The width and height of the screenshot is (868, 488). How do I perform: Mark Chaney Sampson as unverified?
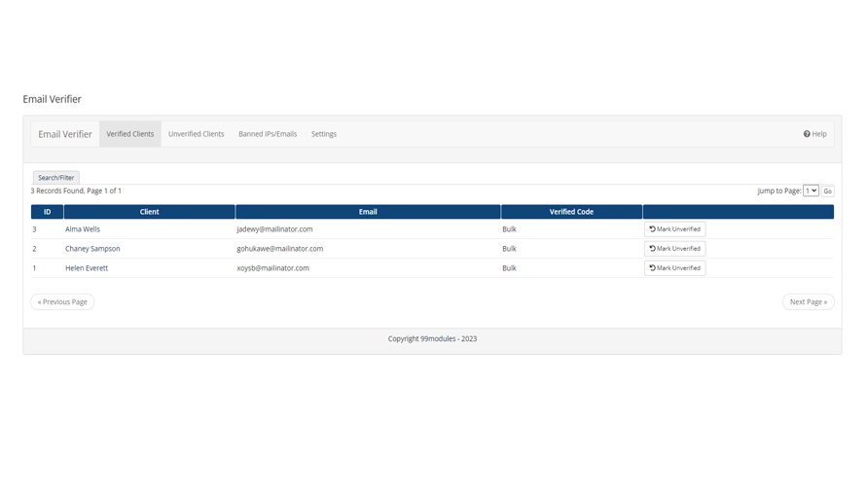[674, 249]
